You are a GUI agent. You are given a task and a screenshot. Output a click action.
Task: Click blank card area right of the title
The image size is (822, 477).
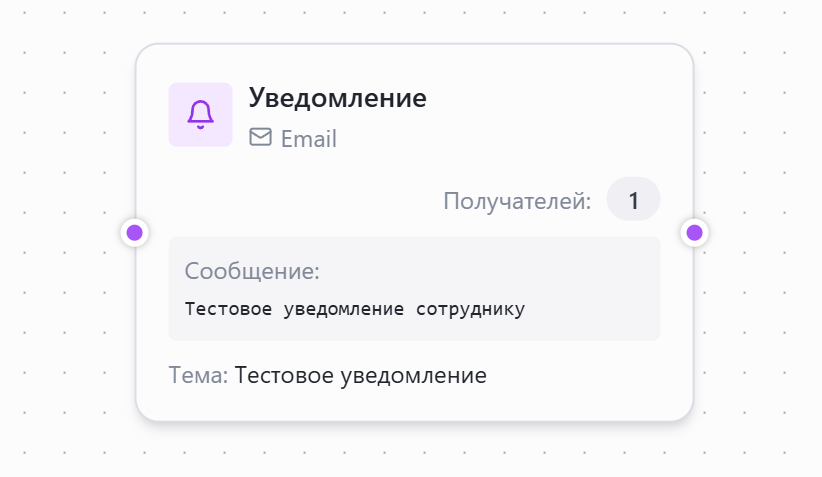pyautogui.click(x=560, y=110)
